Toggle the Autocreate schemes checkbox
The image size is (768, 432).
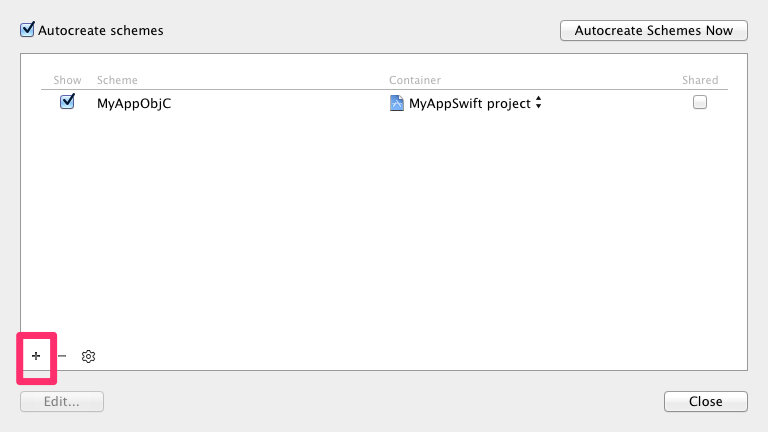pos(28,30)
